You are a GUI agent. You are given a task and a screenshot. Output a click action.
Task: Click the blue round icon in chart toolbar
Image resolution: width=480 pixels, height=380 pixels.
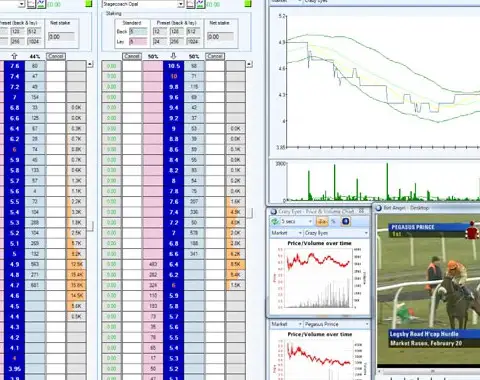point(346,221)
